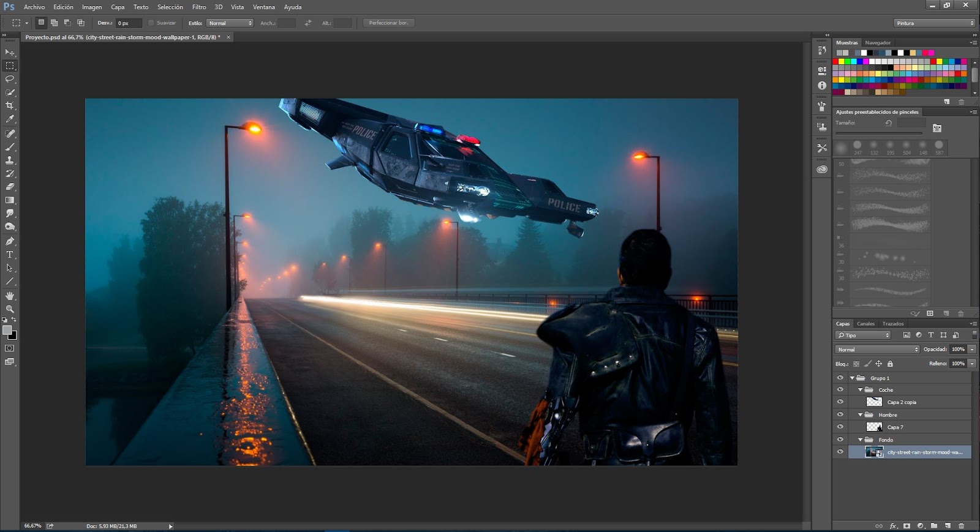Choose the Horizontal Type tool
The height and width of the screenshot is (532, 980).
(10, 255)
